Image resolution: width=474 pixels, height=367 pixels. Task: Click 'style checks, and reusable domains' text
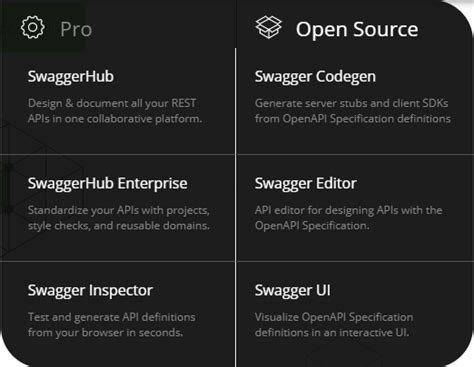click(x=119, y=226)
